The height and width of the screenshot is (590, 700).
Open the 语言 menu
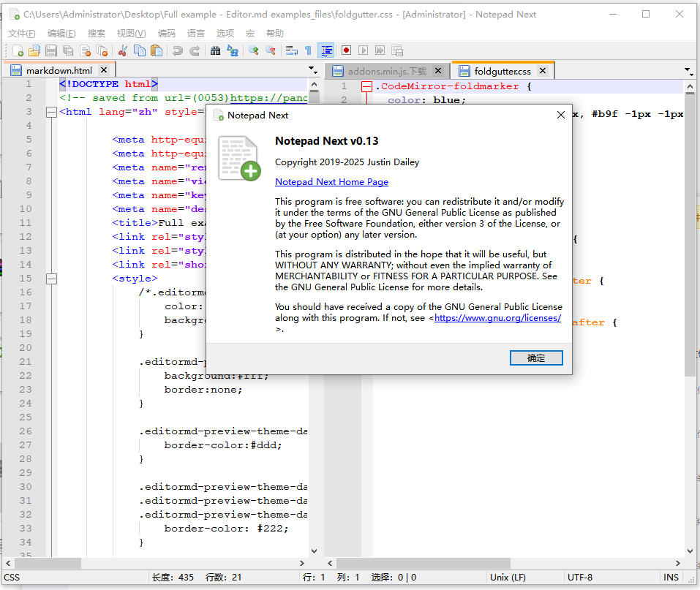click(x=196, y=33)
